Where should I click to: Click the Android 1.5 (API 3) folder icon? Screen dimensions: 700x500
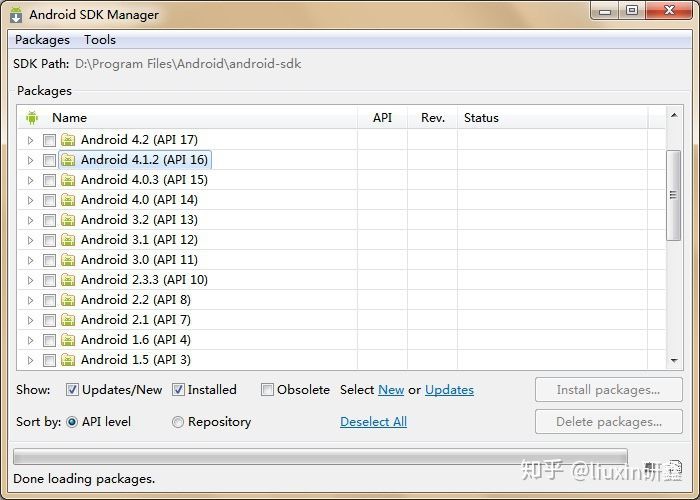click(68, 360)
